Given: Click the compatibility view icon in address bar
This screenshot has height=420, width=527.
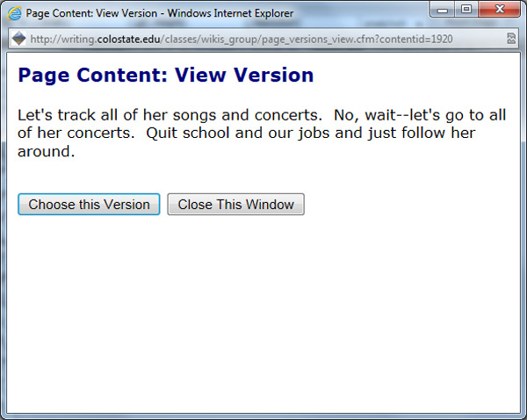Looking at the screenshot, I should point(511,39).
